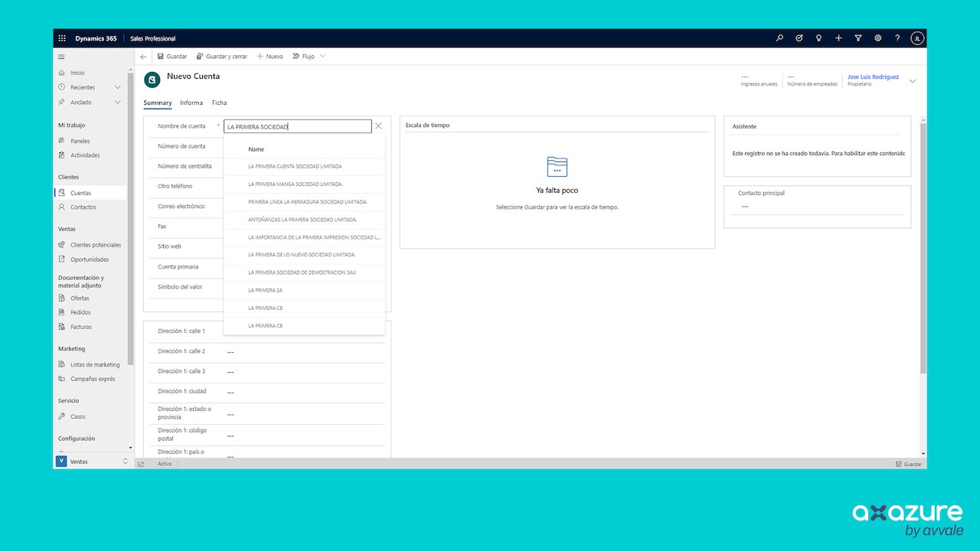Viewport: 980px width, 551px height.
Task: Switch to the Informa tab
Action: (191, 103)
